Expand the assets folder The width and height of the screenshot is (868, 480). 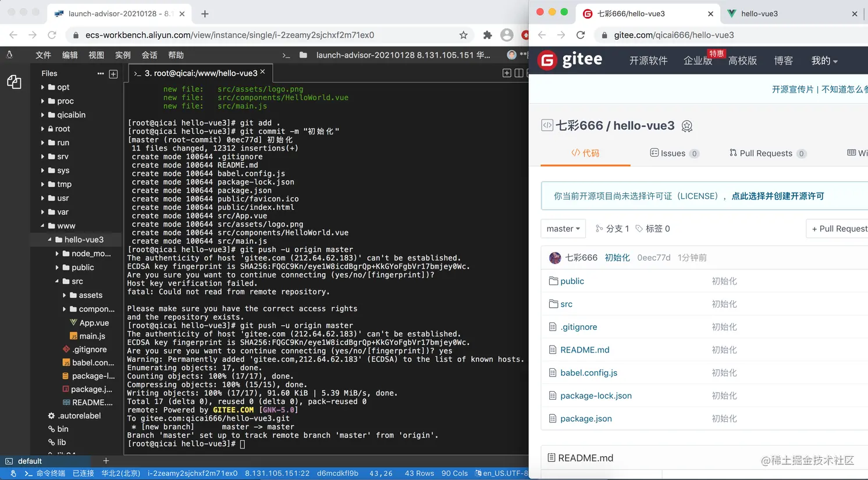[x=64, y=296]
